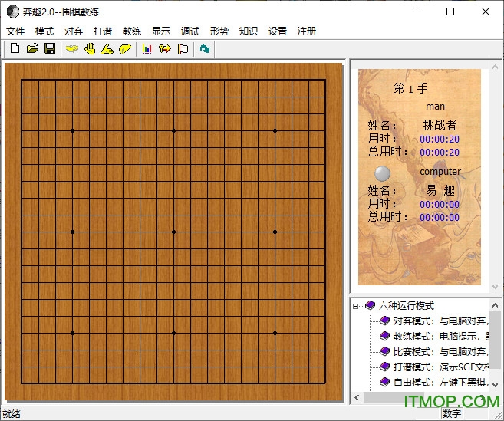Image resolution: width=504 pixels, height=421 pixels.
Task: Click the raised open hand icon
Action: (x=90, y=49)
